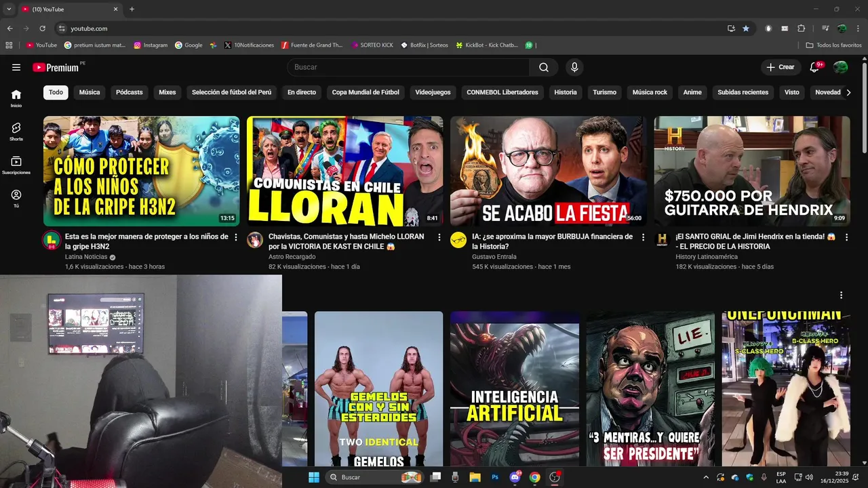Image resolution: width=868 pixels, height=488 pixels.
Task: Open the Gemelos con y sin esteroides short
Action: click(x=378, y=388)
